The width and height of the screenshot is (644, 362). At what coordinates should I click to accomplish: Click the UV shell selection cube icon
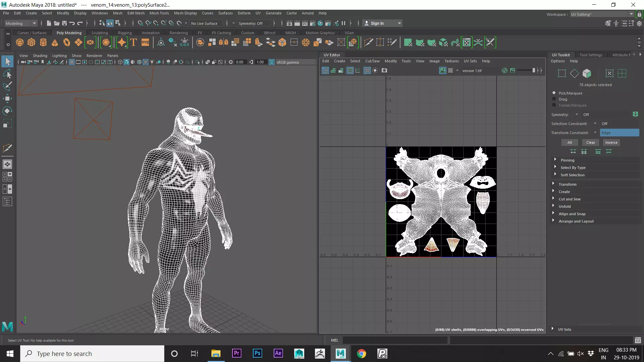tap(587, 73)
